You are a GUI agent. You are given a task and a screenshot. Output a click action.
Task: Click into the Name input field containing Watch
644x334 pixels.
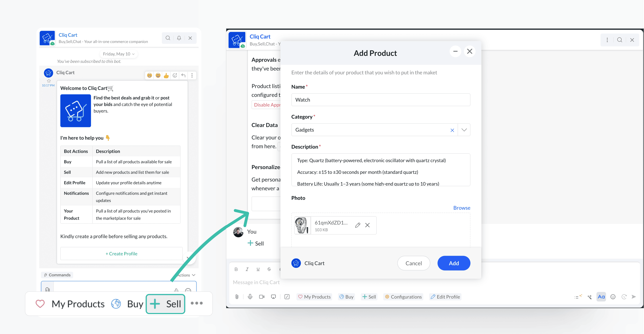(x=380, y=100)
